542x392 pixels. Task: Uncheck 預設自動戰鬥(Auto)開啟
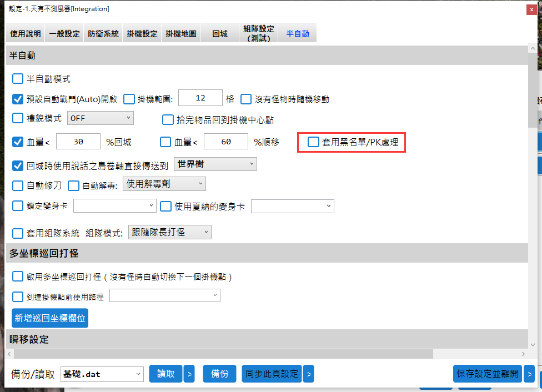coord(18,99)
